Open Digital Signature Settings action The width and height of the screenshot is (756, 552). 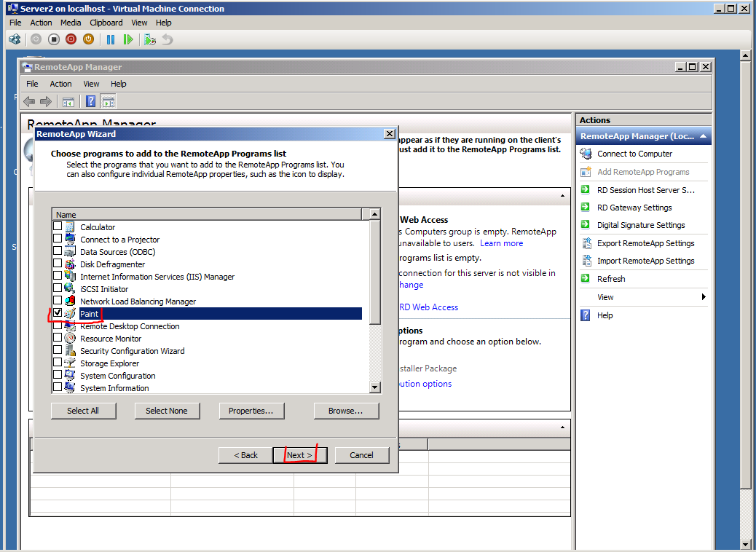[x=641, y=225]
